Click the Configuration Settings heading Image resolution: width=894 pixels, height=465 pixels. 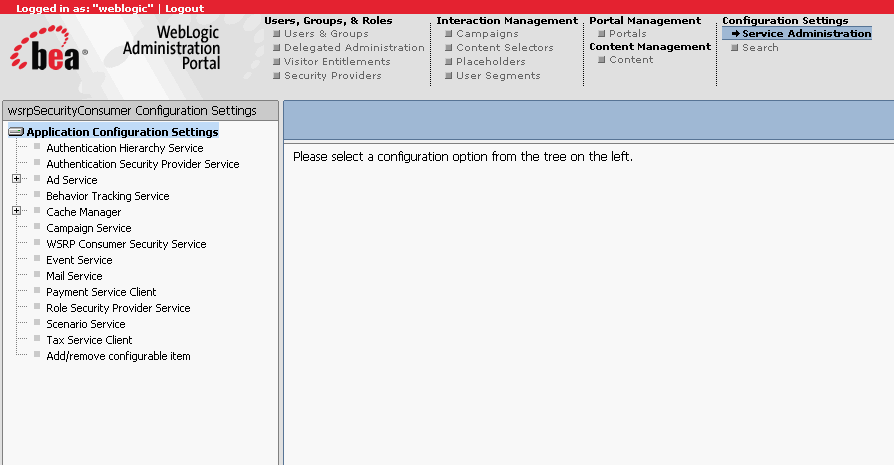pos(785,21)
